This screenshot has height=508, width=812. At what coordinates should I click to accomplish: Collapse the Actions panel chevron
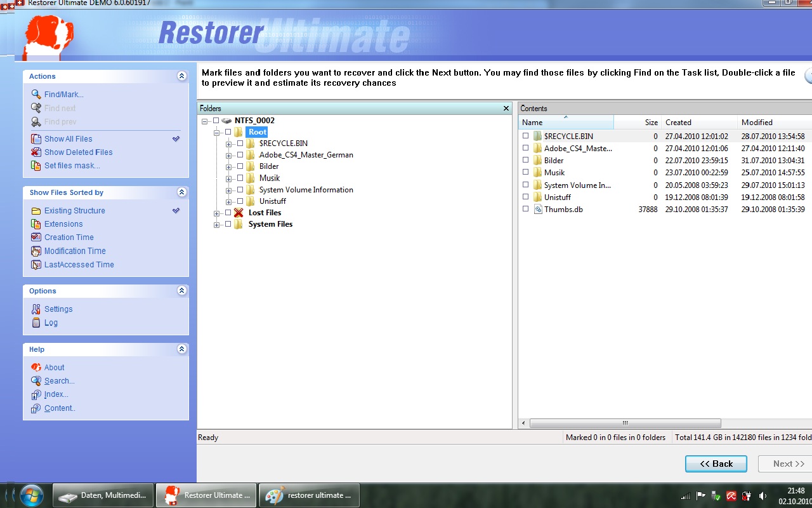click(181, 76)
